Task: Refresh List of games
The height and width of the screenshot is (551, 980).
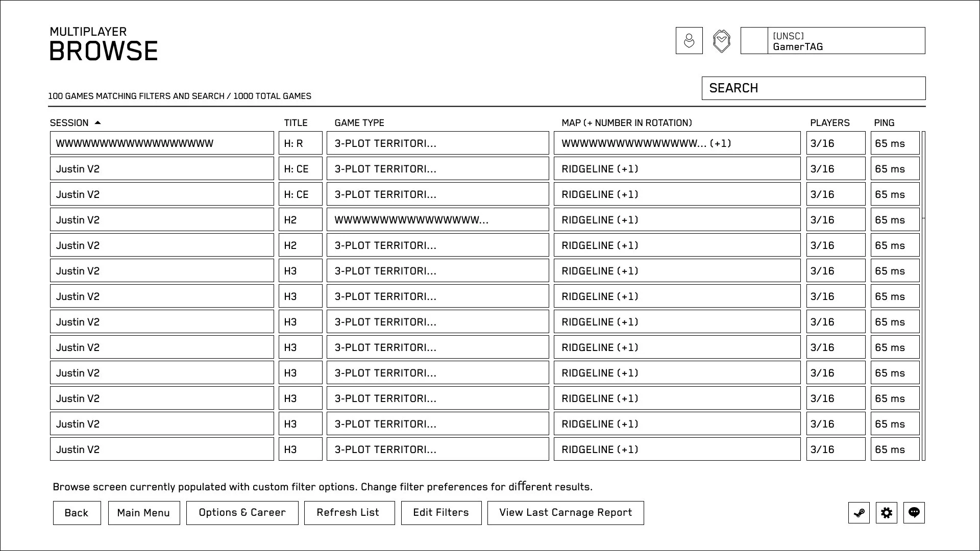Action: (x=349, y=513)
